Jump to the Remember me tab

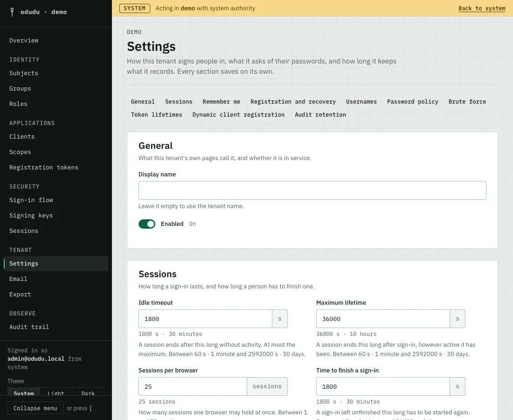click(x=222, y=101)
